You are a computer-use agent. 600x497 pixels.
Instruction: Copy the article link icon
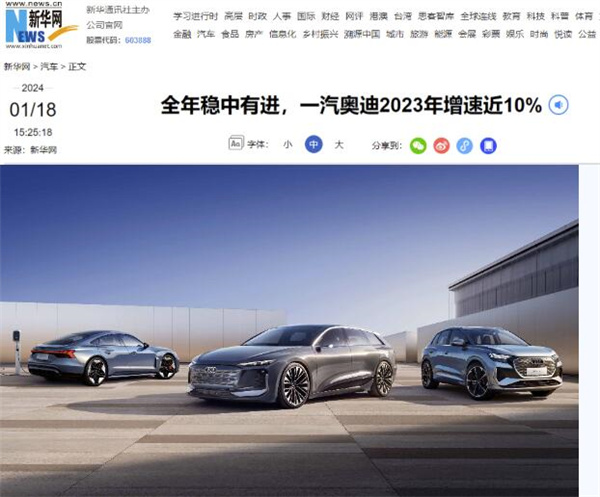[x=465, y=146]
